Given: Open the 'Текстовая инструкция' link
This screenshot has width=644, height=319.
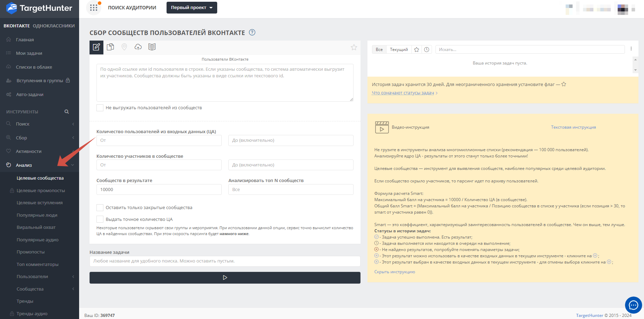Looking at the screenshot, I should click(573, 127).
